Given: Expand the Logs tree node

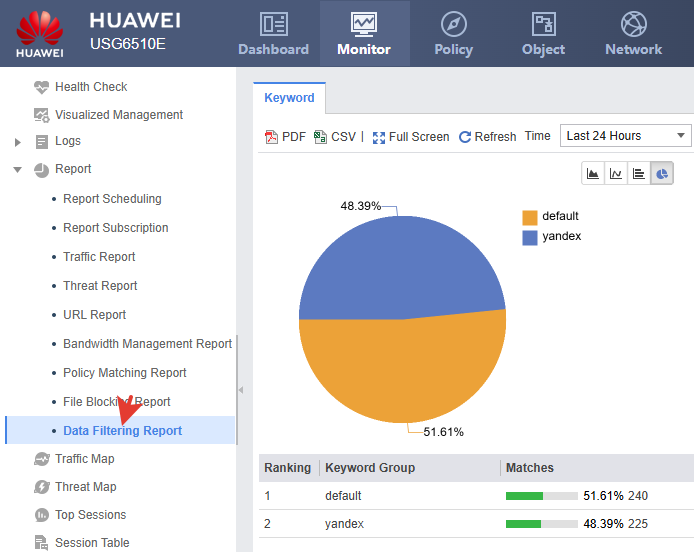Looking at the screenshot, I should (18, 142).
